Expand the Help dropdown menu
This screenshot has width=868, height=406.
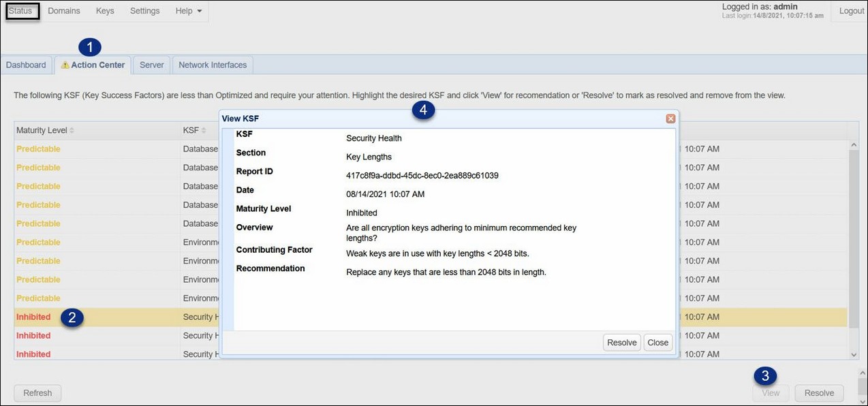(x=188, y=11)
